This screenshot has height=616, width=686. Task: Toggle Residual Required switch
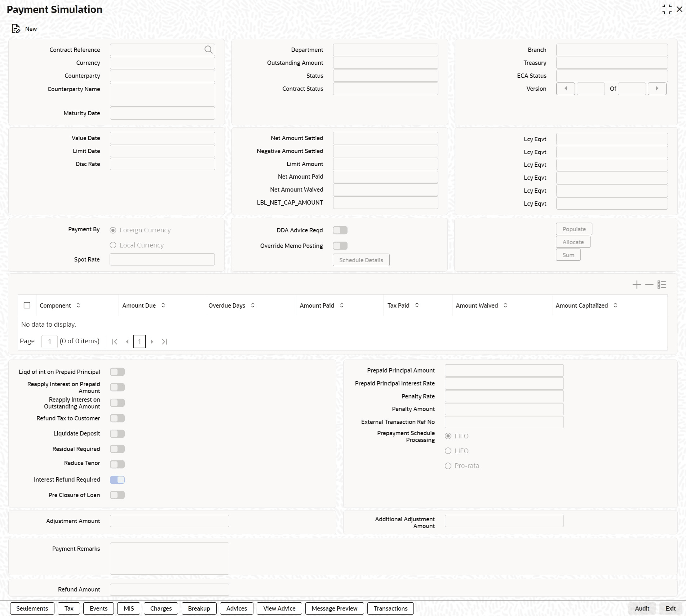[117, 449]
